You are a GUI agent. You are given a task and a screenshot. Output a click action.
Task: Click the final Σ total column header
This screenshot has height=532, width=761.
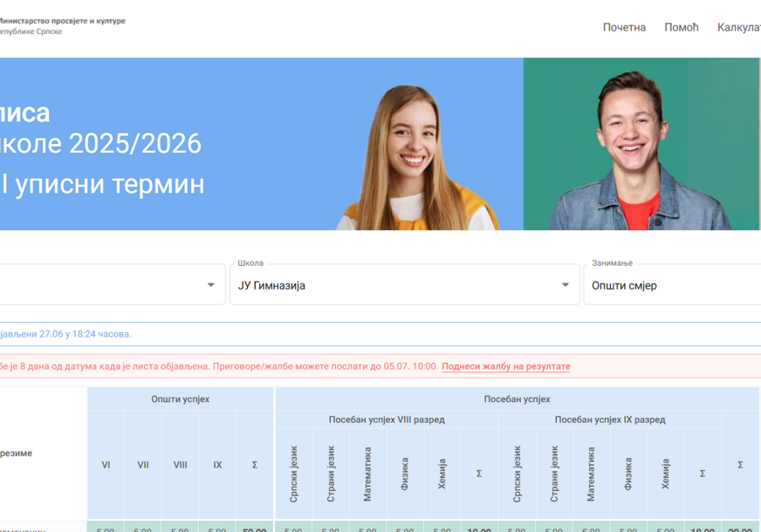click(740, 465)
